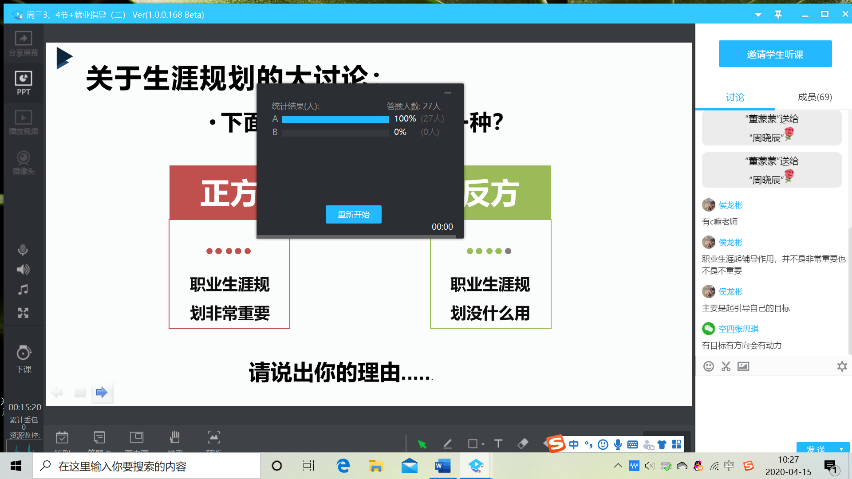Open the rectangle shape tool dropdown

pyautogui.click(x=475, y=443)
